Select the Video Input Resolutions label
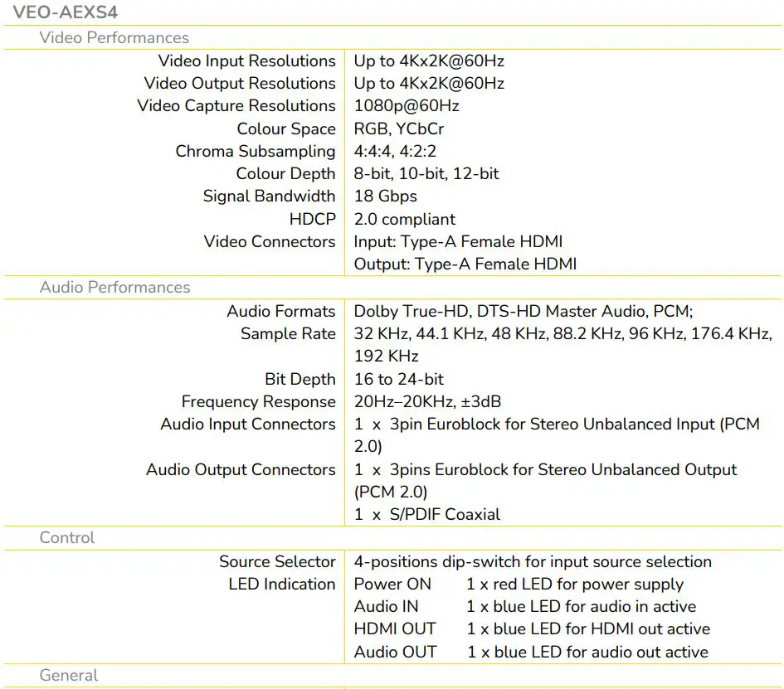This screenshot has width=784, height=689. point(246,61)
